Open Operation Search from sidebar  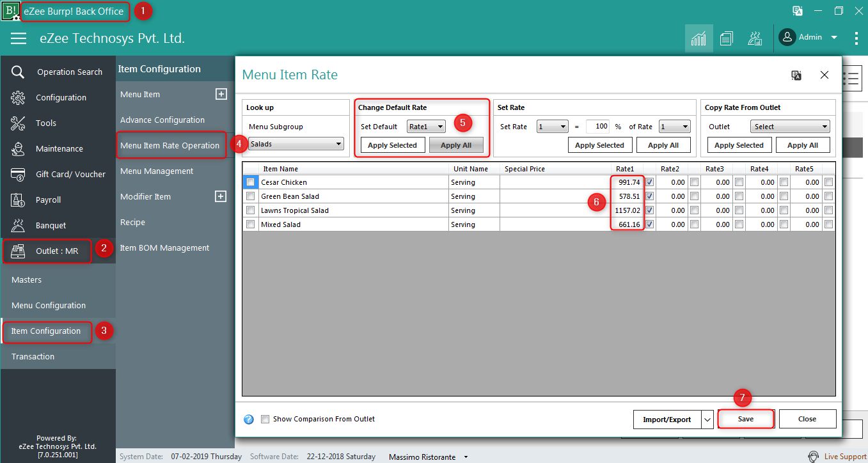click(58, 72)
